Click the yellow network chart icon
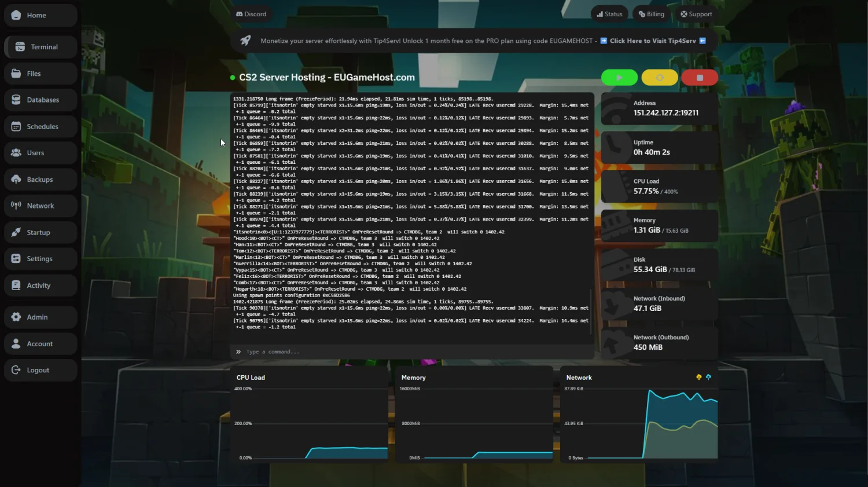 click(x=699, y=377)
